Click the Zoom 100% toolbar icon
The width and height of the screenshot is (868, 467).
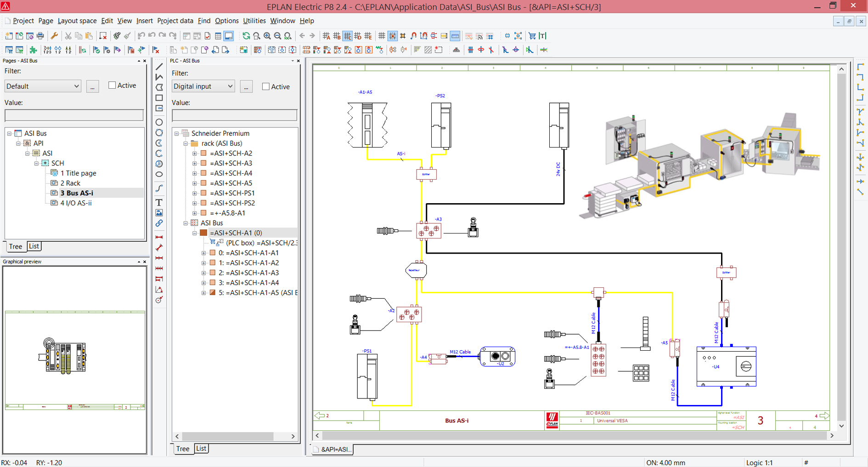tap(287, 35)
